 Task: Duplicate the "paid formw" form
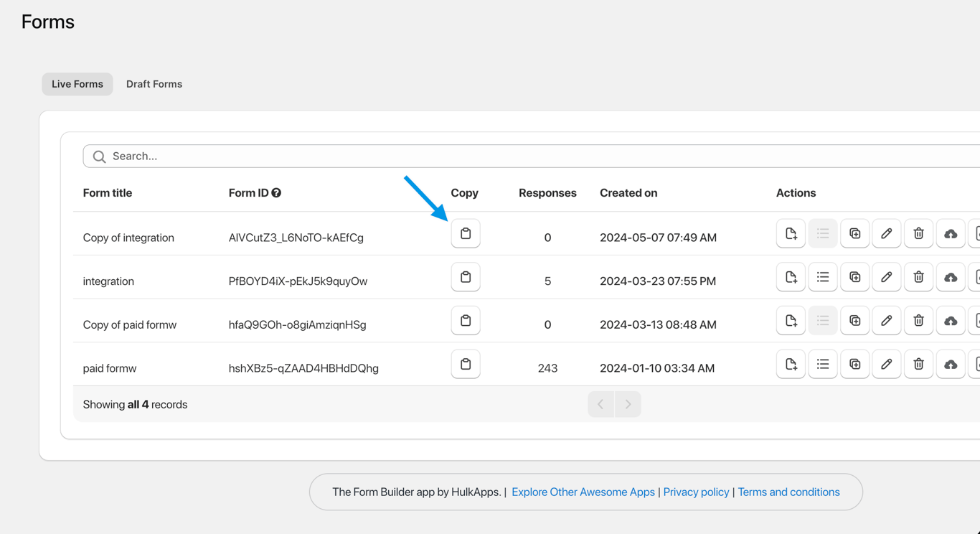[x=854, y=365]
